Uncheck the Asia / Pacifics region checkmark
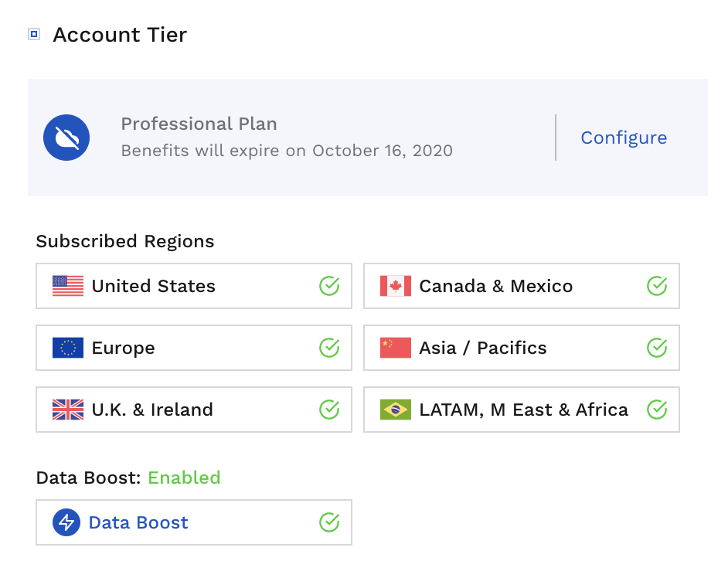This screenshot has width=728, height=578. click(x=657, y=348)
